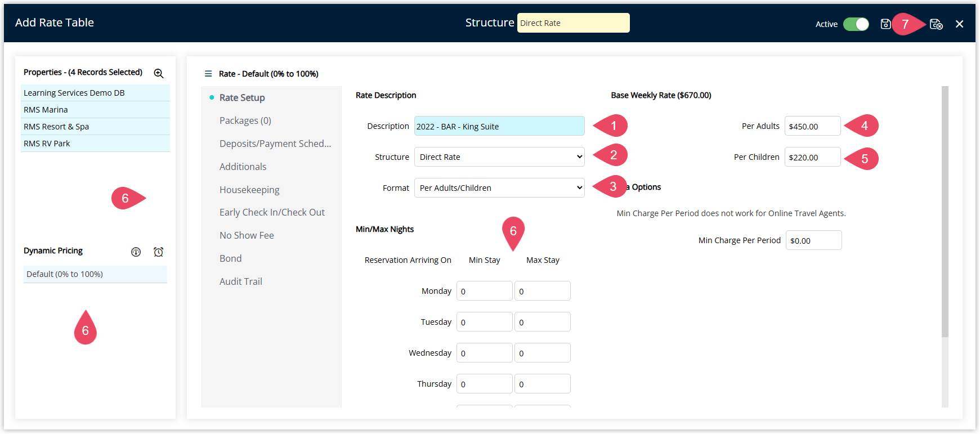Click the Dynamic Pricing add tier icon
980x434 pixels.
pos(136,252)
